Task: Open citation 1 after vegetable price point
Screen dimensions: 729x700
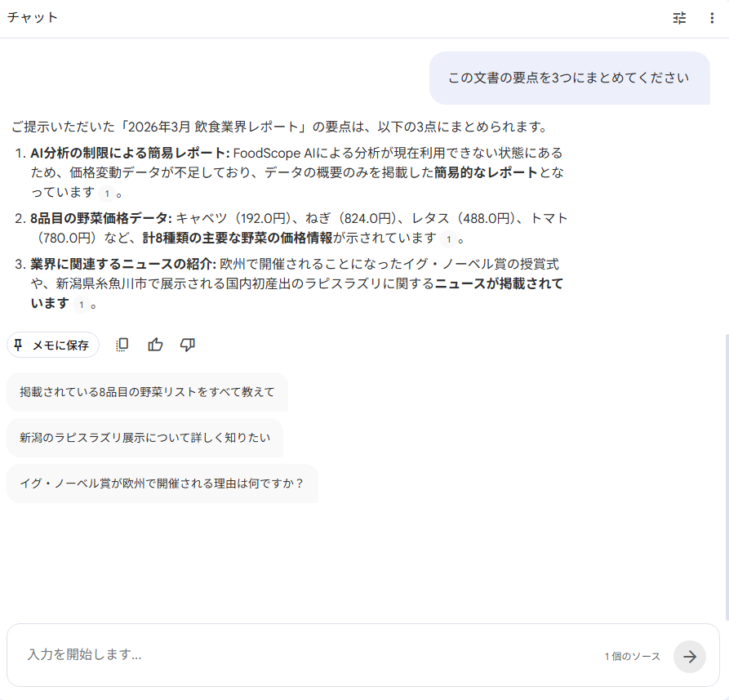Action: (449, 239)
